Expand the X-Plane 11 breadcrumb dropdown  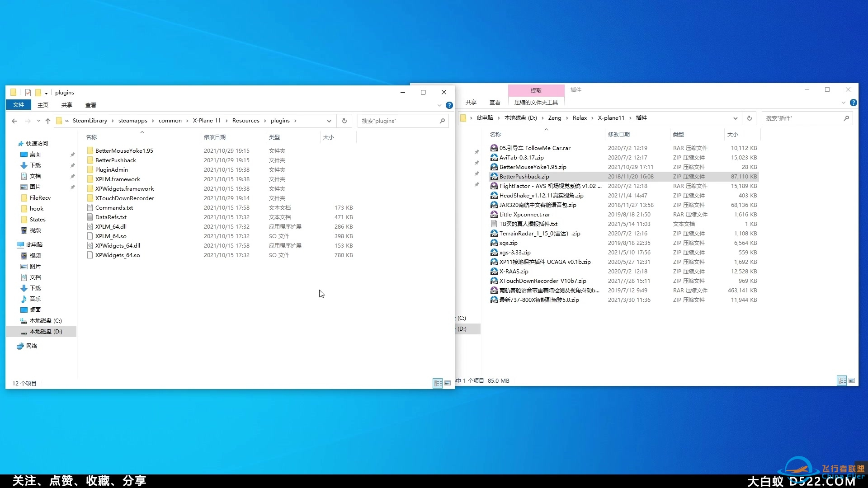coord(225,120)
